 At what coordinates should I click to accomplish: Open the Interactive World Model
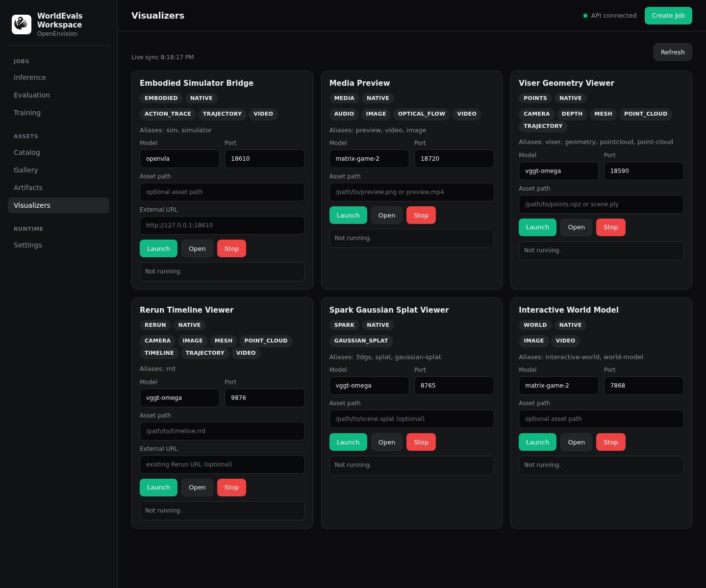(x=576, y=442)
